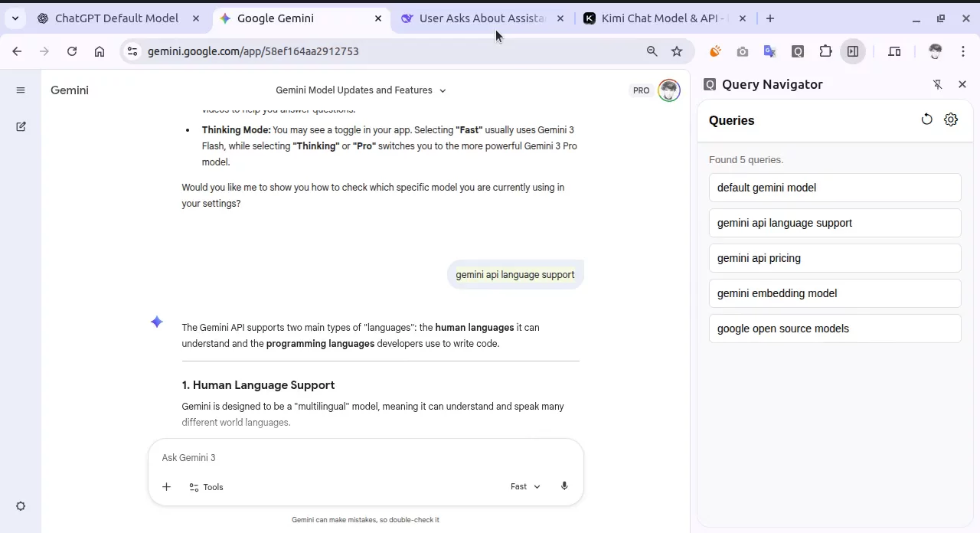
Task: Close the Google Gemini tab
Action: (378, 18)
